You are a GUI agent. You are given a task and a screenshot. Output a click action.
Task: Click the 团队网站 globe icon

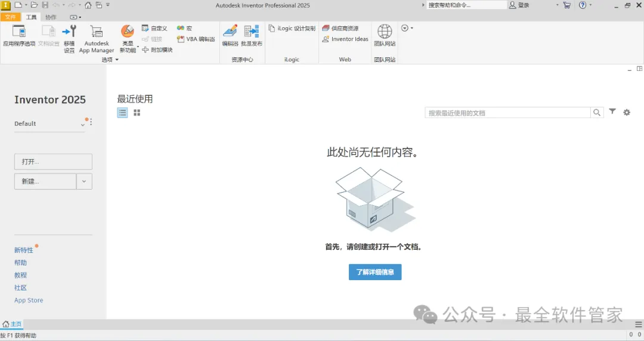(385, 32)
